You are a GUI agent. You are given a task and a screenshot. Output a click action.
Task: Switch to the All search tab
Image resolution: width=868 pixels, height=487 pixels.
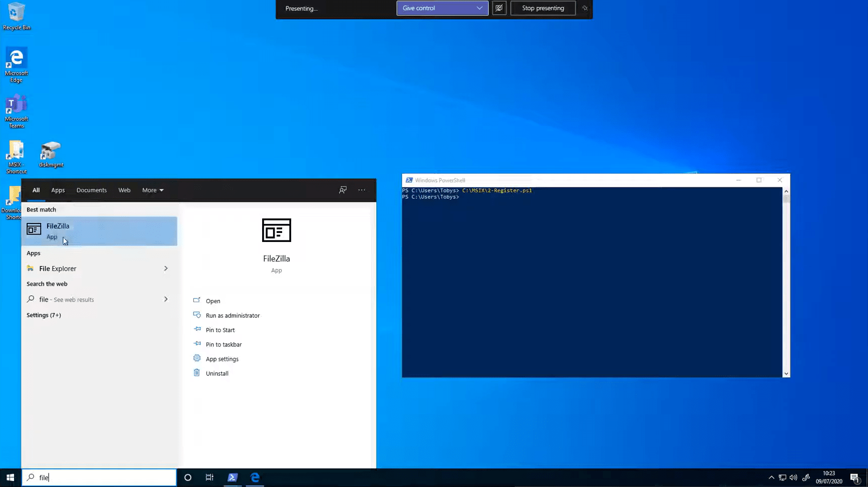(x=36, y=190)
